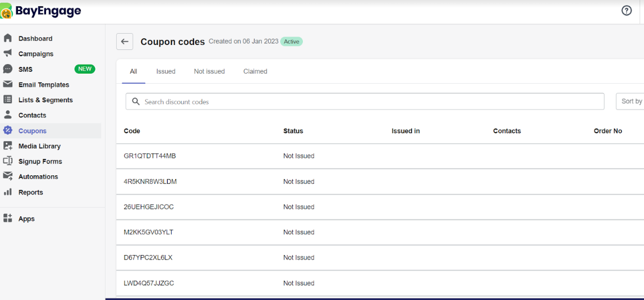This screenshot has width=644, height=300.
Task: Click Not Issued status for LWD4Q57JJZGC
Action: [x=298, y=283]
